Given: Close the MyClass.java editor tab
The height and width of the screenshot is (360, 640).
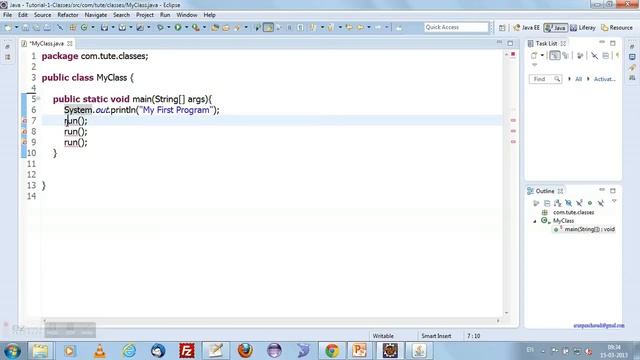Looking at the screenshot, I should [x=70, y=43].
